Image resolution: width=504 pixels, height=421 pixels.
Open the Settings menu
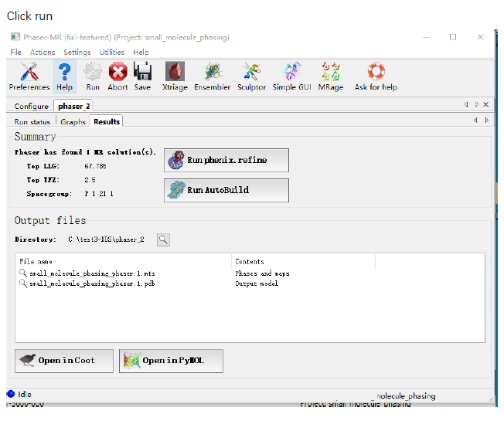pyautogui.click(x=77, y=52)
